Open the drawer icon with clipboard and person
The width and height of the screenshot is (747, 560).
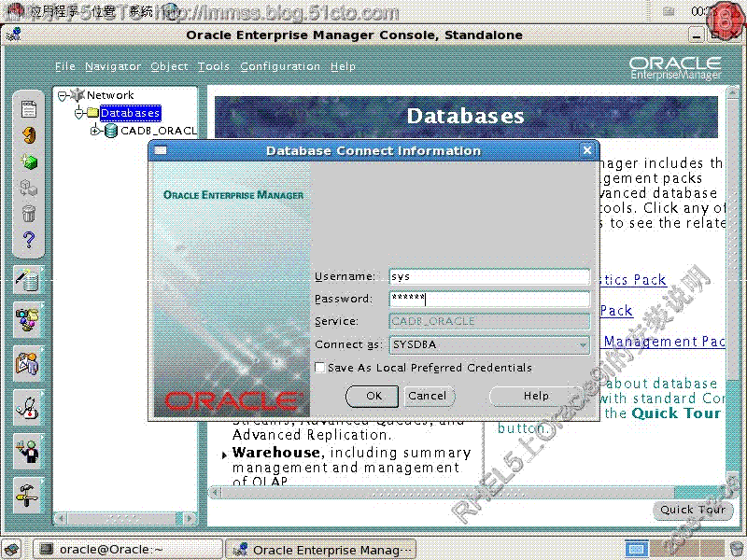29,364
